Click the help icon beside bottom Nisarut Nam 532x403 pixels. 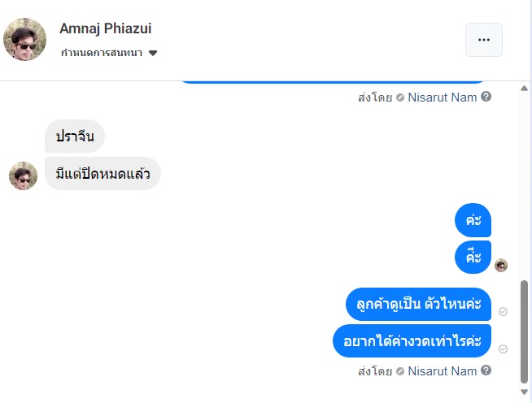pyautogui.click(x=486, y=370)
